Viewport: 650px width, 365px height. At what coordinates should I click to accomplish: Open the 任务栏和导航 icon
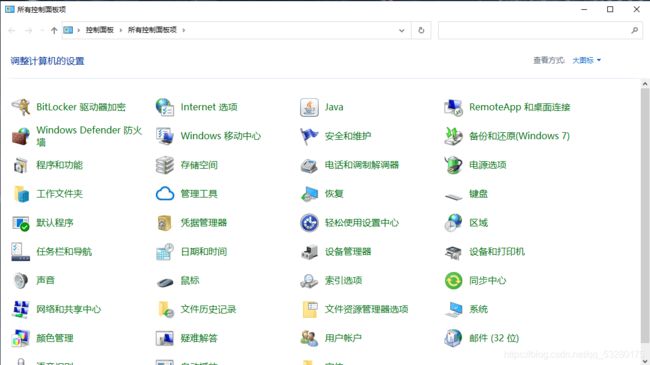21,251
